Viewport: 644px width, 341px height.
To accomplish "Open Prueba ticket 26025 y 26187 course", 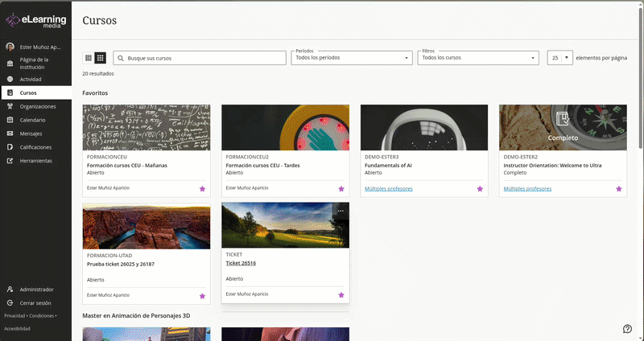I will [x=121, y=265].
